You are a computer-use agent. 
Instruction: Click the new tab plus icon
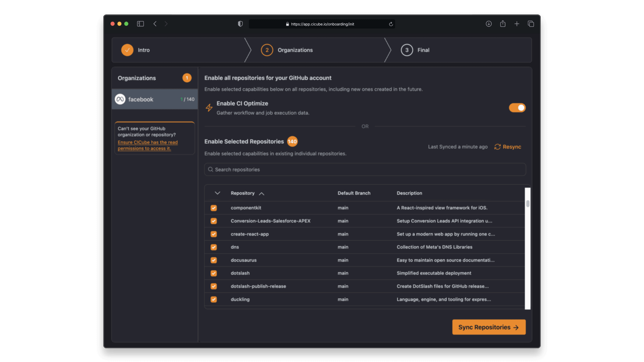[517, 24]
